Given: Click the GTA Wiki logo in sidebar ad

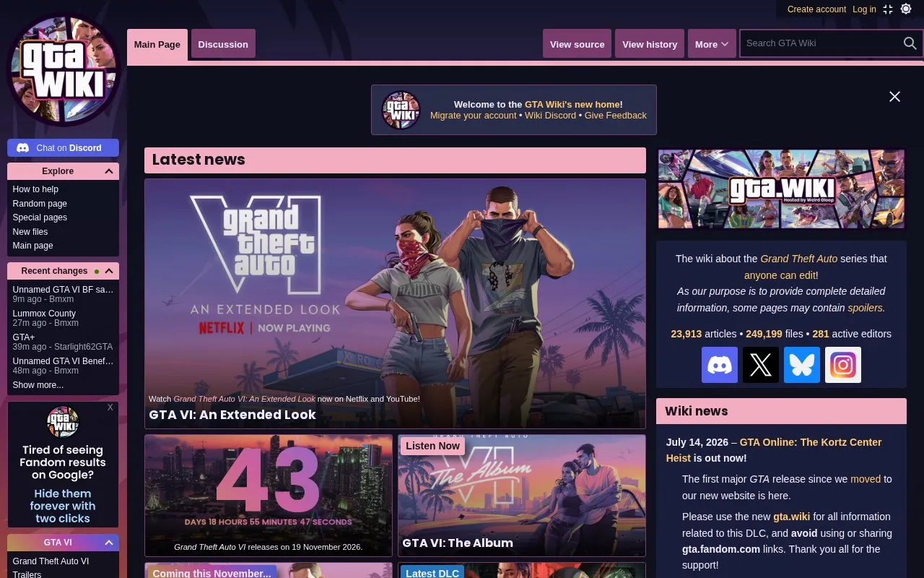Looking at the screenshot, I should (x=63, y=422).
